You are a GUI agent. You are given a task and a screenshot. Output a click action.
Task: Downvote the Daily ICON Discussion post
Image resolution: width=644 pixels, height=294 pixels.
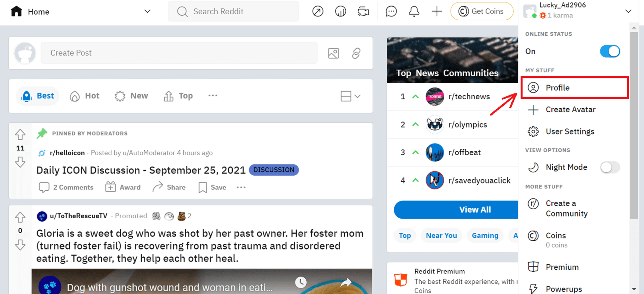point(20,162)
